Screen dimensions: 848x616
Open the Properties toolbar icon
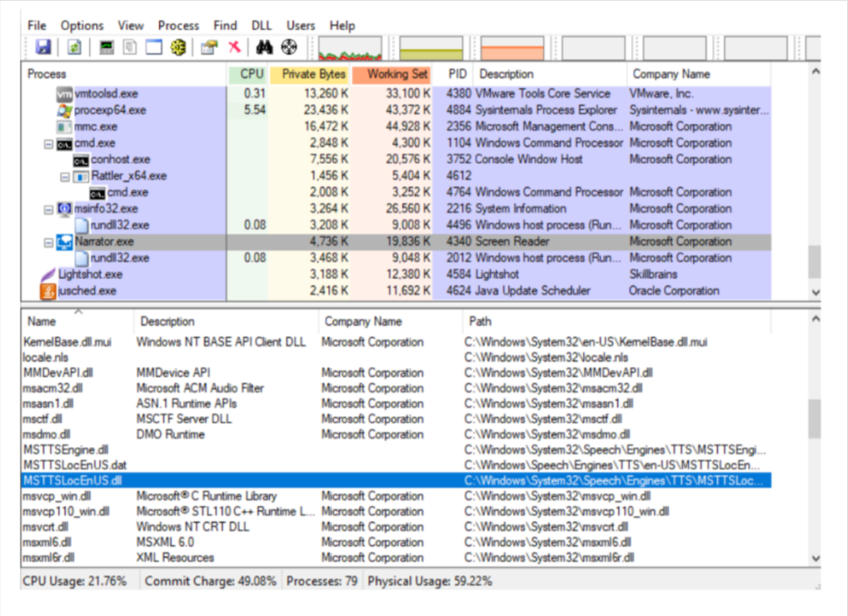pyautogui.click(x=209, y=47)
